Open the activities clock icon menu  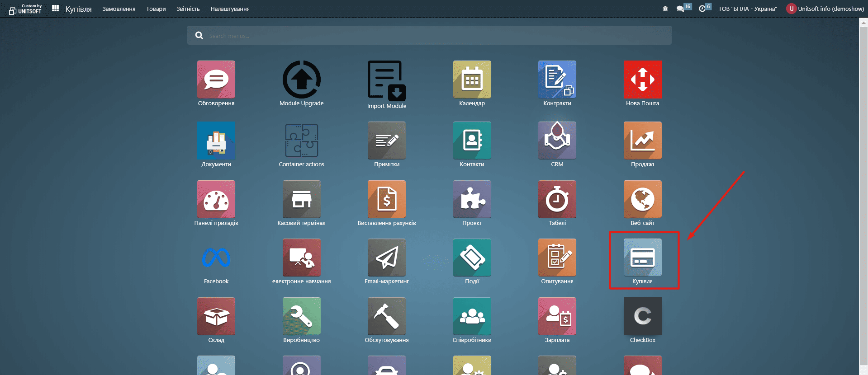click(x=702, y=9)
